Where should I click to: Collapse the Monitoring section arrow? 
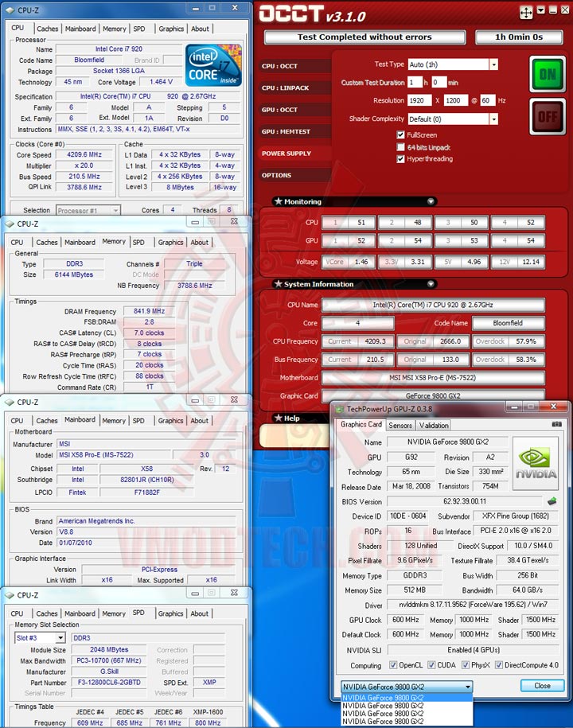click(431, 201)
